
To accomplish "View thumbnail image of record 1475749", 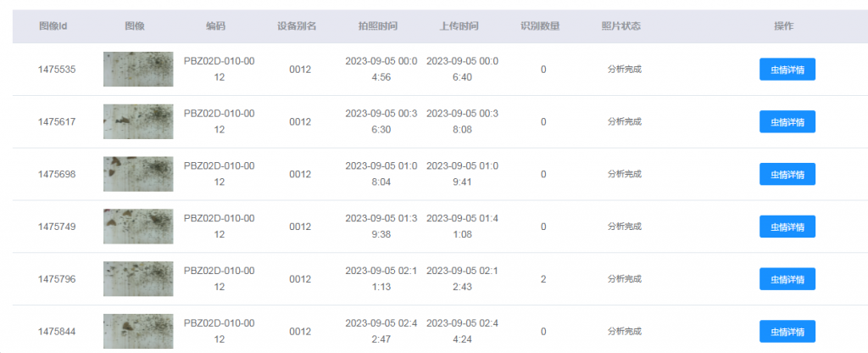I will coord(138,227).
